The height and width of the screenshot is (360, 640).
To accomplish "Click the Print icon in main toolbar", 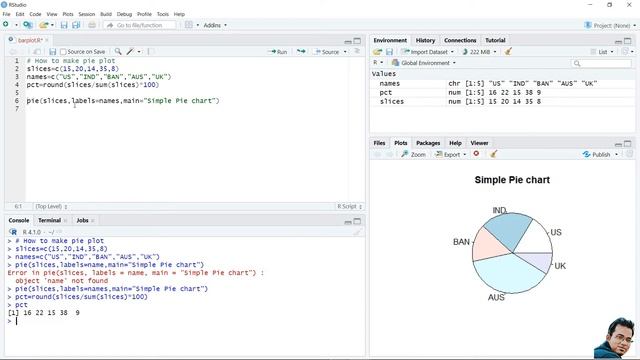I will [x=92, y=25].
